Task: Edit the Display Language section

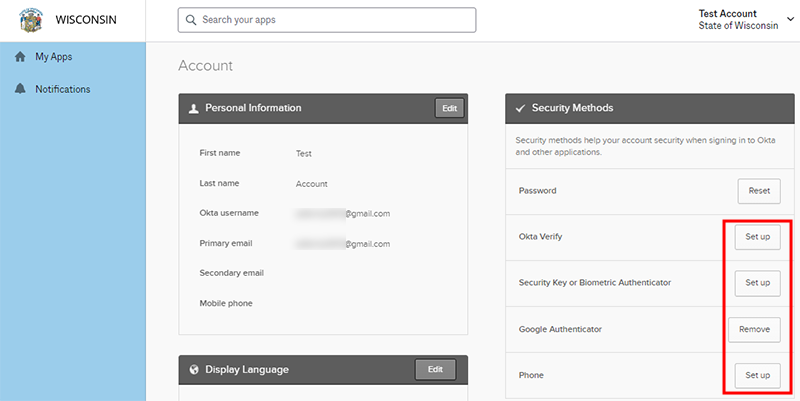Action: click(x=435, y=369)
